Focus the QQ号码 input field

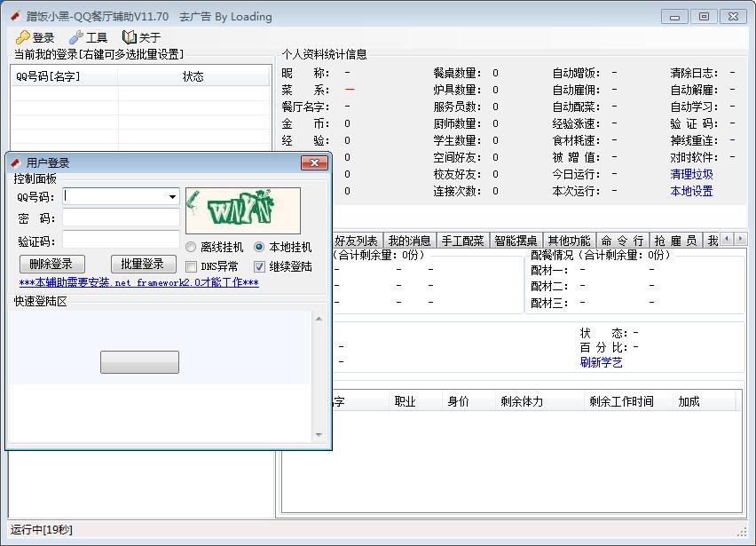click(x=114, y=196)
